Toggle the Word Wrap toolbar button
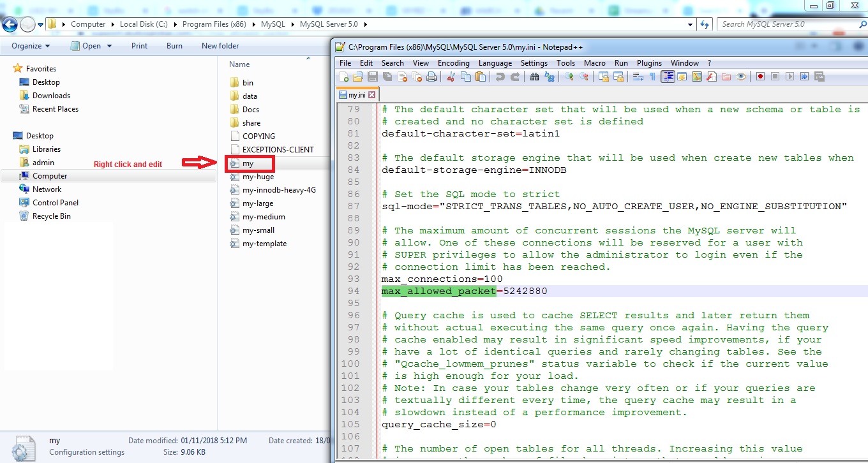This screenshot has height=463, width=868. pos(638,77)
